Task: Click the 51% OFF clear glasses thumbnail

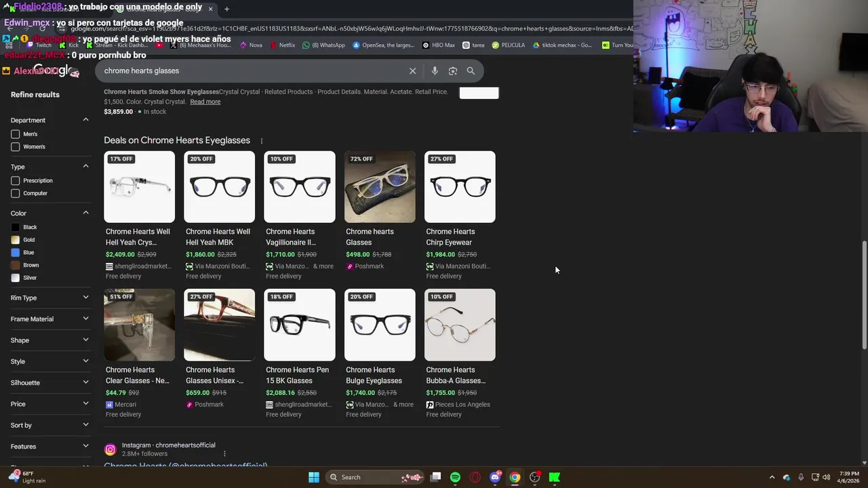Action: tap(139, 325)
